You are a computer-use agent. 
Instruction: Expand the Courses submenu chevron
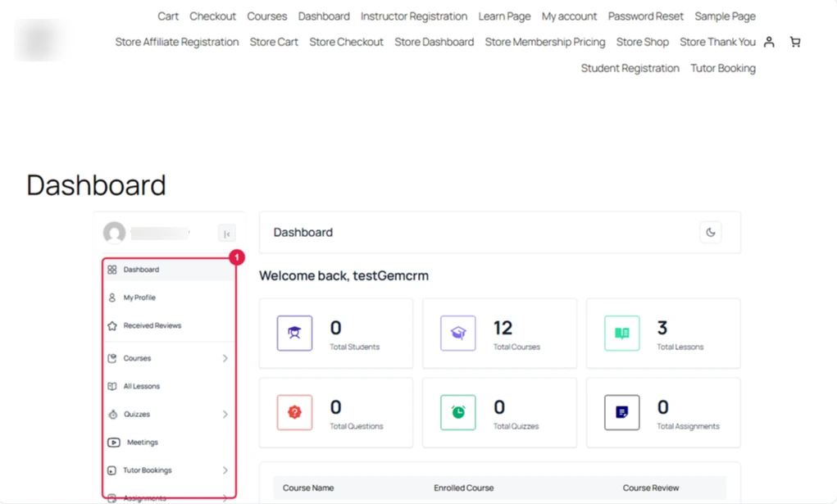[x=225, y=358]
